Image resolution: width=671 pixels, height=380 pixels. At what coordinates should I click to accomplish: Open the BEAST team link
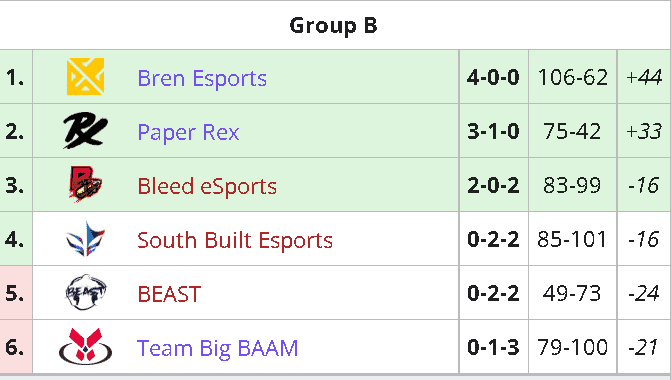pyautogui.click(x=169, y=294)
